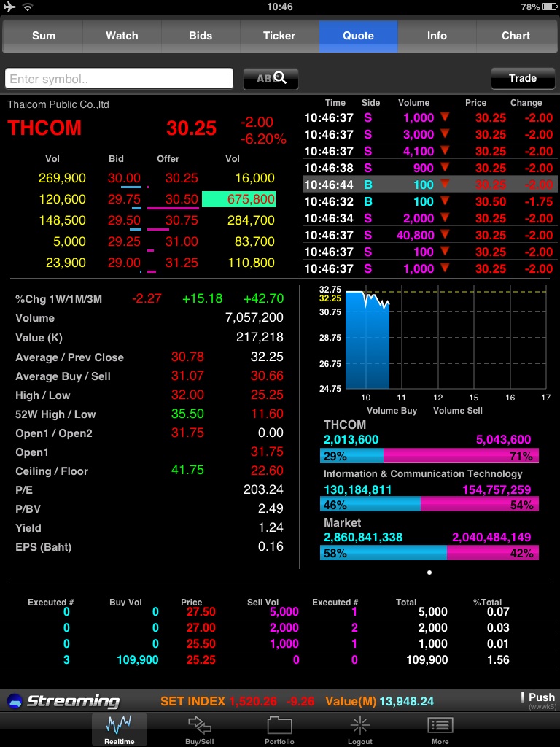Tap the SET INDEX value 1,520.26
Viewport: 560px width, 747px height.
click(253, 701)
